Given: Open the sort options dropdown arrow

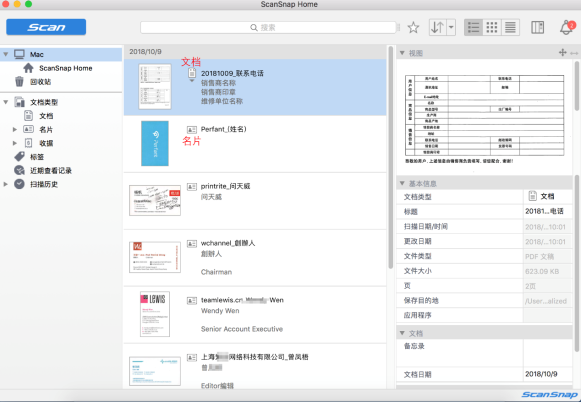Looking at the screenshot, I should click(x=451, y=27).
